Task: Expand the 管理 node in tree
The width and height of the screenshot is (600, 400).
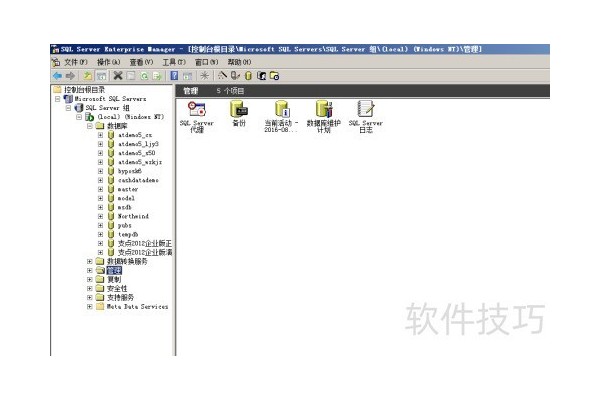Action: tap(90, 271)
